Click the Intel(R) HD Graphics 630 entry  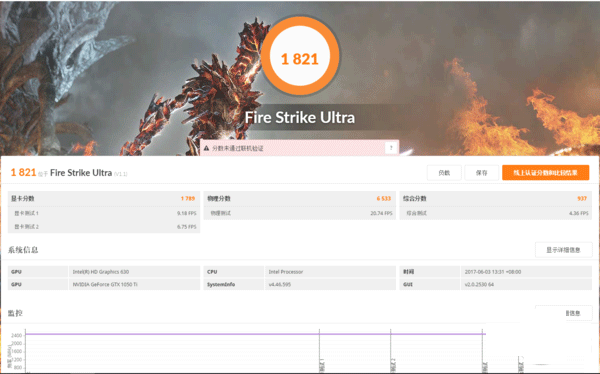tap(101, 272)
